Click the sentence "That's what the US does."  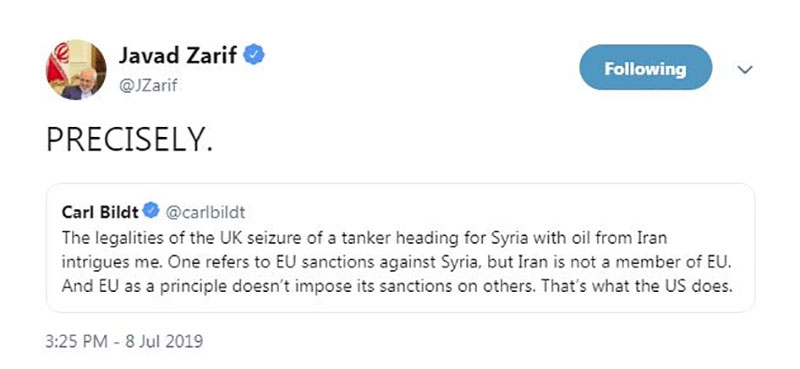[637, 287]
